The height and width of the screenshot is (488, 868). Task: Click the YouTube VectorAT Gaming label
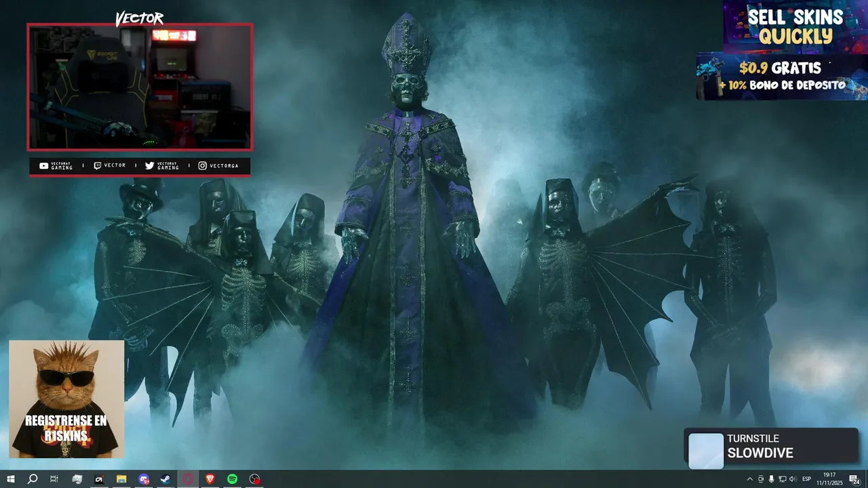click(x=56, y=166)
